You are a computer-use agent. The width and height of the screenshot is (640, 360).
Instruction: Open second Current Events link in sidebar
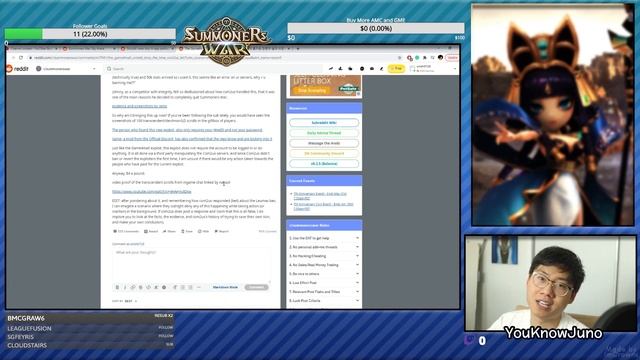pos(323,206)
